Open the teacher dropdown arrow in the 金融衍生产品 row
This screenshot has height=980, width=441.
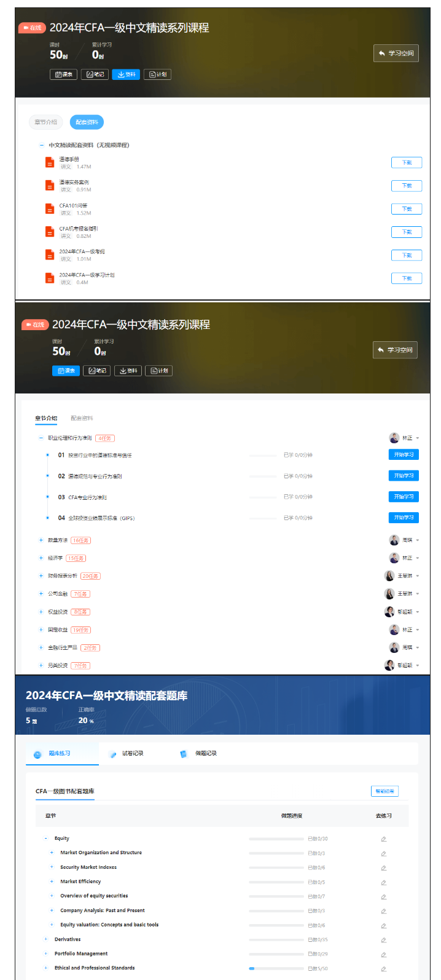418,647
